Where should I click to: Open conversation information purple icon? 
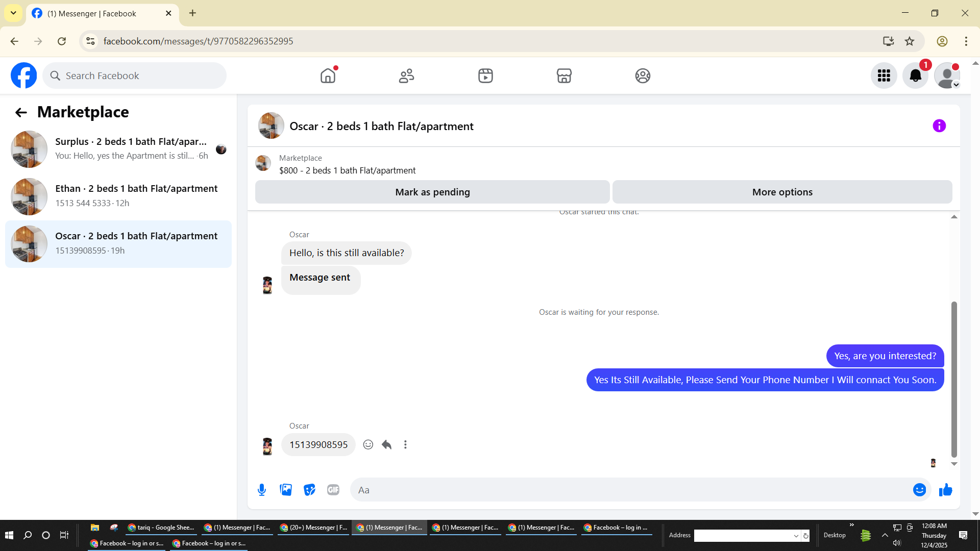[x=939, y=126]
